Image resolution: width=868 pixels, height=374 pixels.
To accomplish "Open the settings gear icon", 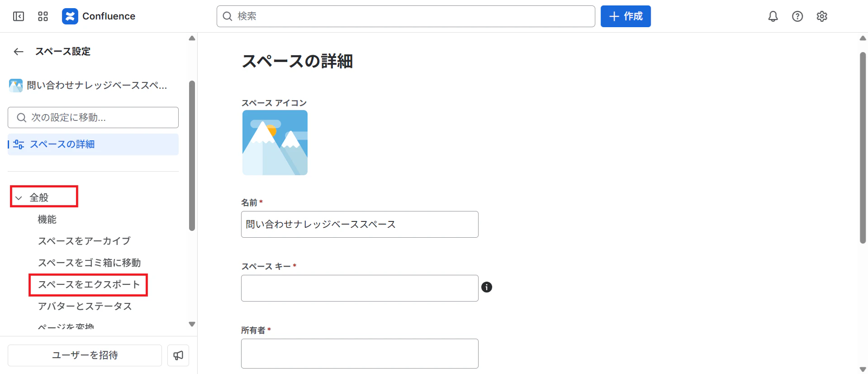I will point(822,16).
